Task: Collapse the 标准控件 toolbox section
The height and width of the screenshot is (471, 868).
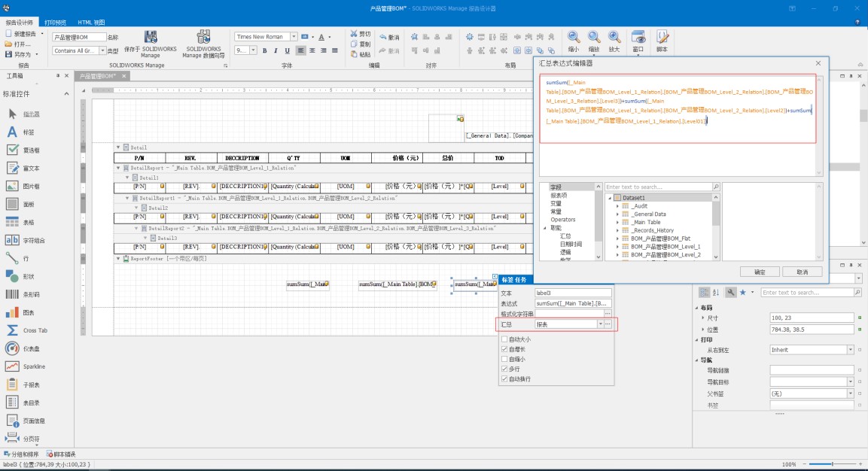Action: pyautogui.click(x=66, y=94)
